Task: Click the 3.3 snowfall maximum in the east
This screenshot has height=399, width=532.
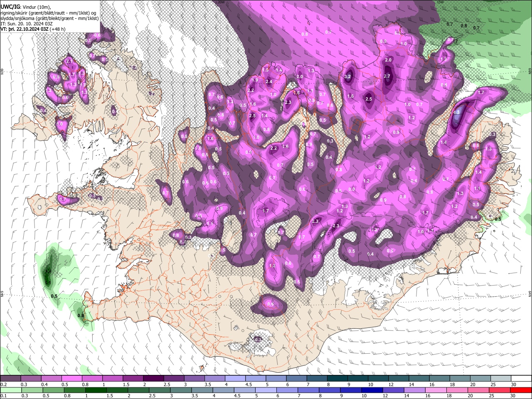Action: click(x=456, y=112)
